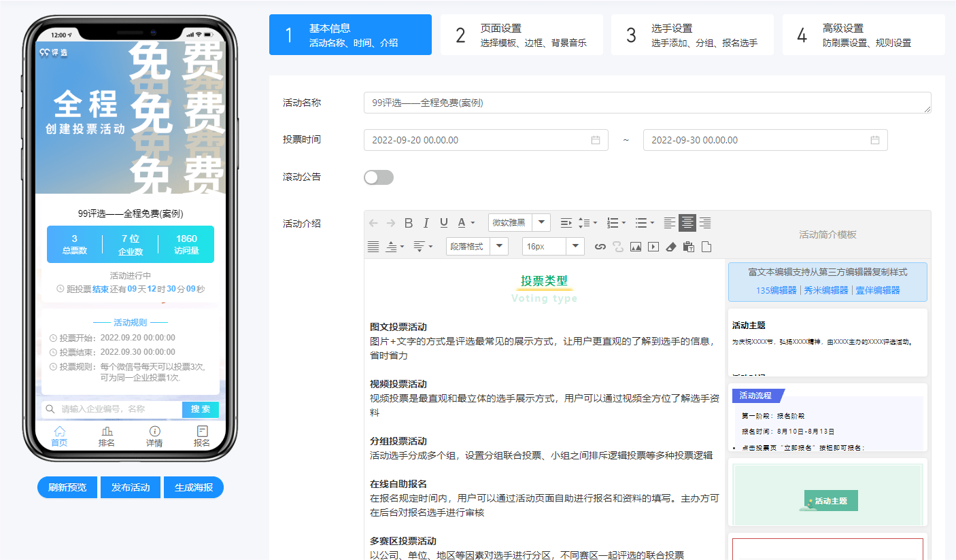Viewport: 956px width, 560px height.
Task: Open the 微软雅黑 font family dropdown
Action: point(519,223)
